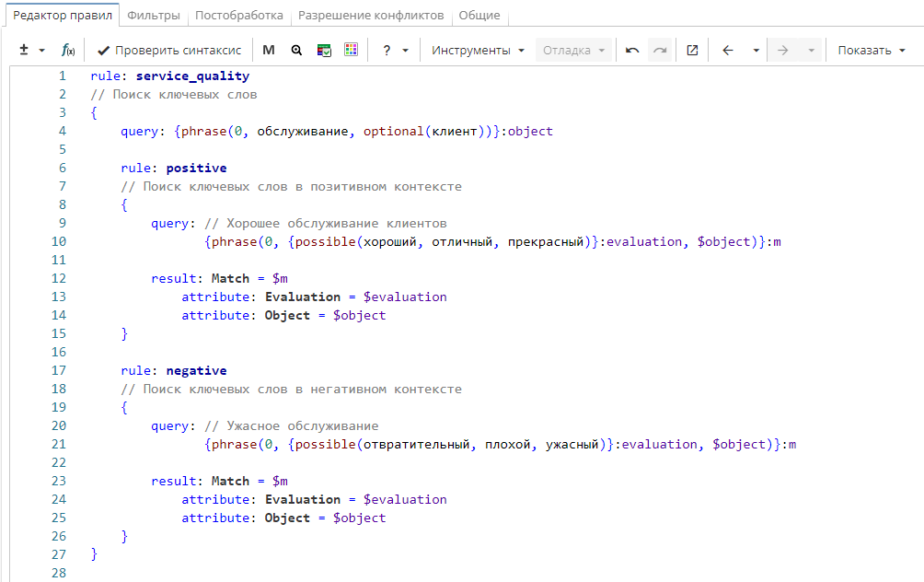The width and height of the screenshot is (924, 582).
Task: Click the plus-minus expand/collapse icon
Action: [24, 50]
